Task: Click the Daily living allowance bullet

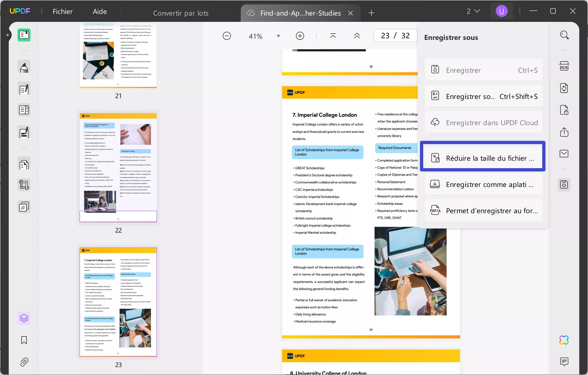Action: coord(310,314)
